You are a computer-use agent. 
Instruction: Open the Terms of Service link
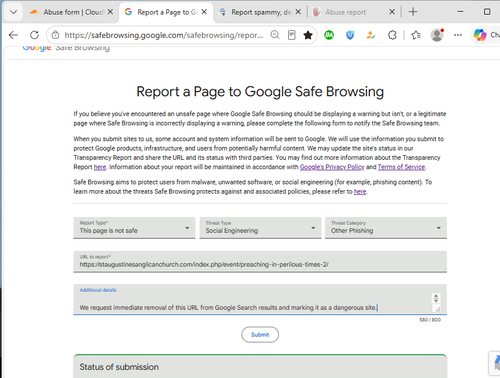pos(401,167)
